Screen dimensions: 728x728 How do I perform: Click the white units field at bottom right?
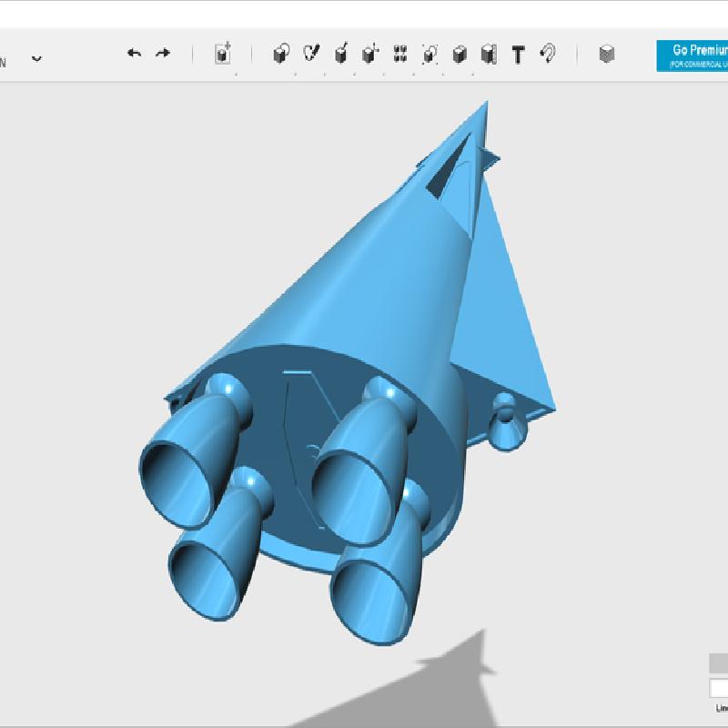point(719,688)
